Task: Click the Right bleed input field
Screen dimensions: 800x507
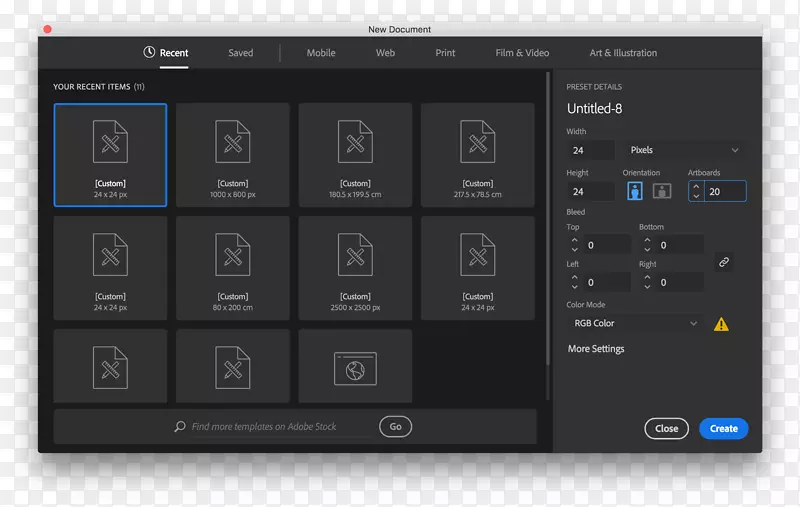Action: point(680,282)
